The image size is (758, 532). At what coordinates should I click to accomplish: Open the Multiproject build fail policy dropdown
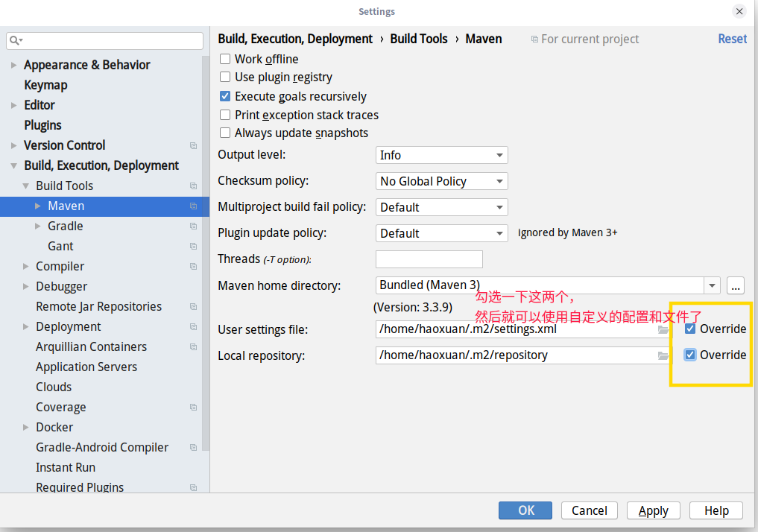pos(441,206)
